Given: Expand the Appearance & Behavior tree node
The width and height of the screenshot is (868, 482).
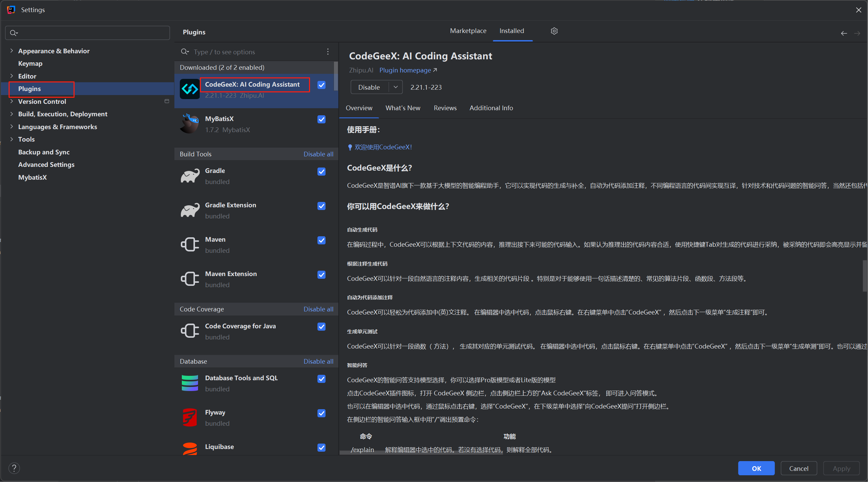Looking at the screenshot, I should [11, 51].
